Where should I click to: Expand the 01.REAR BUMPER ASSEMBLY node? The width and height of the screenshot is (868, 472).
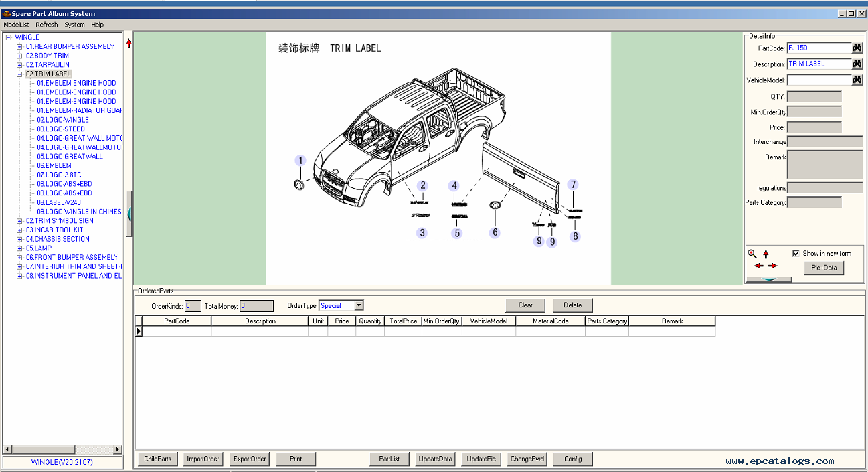click(x=20, y=47)
